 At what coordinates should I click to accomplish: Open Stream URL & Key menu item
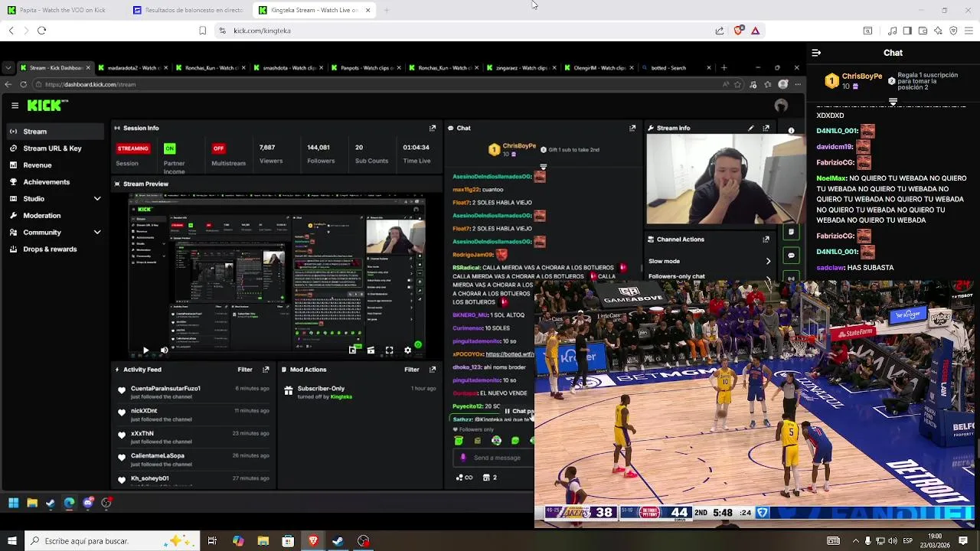52,148
